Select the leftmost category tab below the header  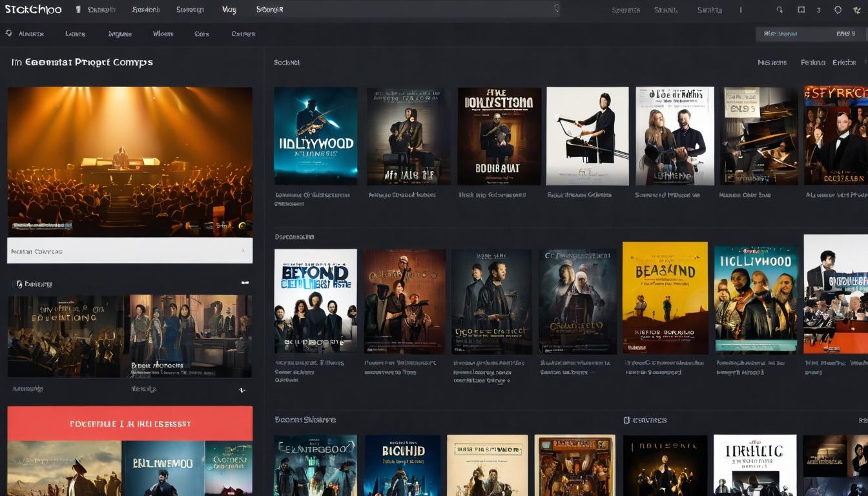30,34
